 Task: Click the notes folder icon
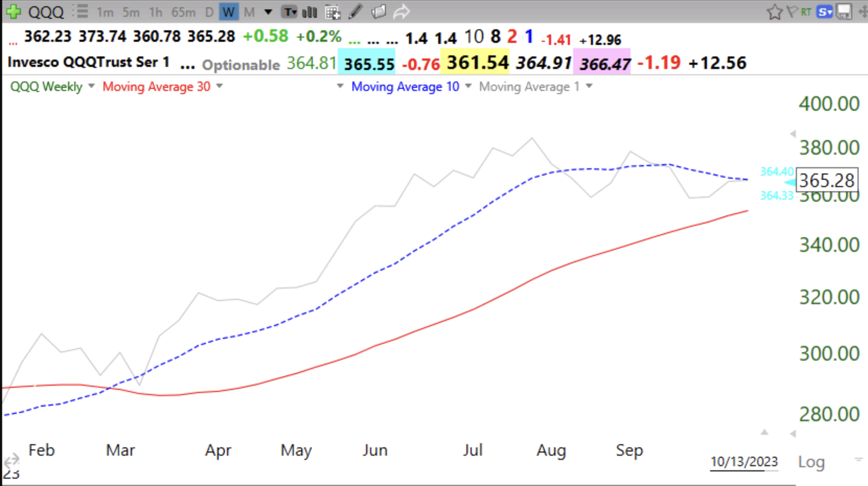point(379,12)
